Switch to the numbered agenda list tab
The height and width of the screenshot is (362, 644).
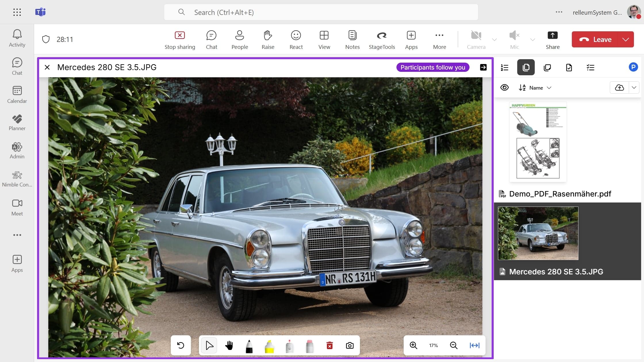[x=505, y=67]
